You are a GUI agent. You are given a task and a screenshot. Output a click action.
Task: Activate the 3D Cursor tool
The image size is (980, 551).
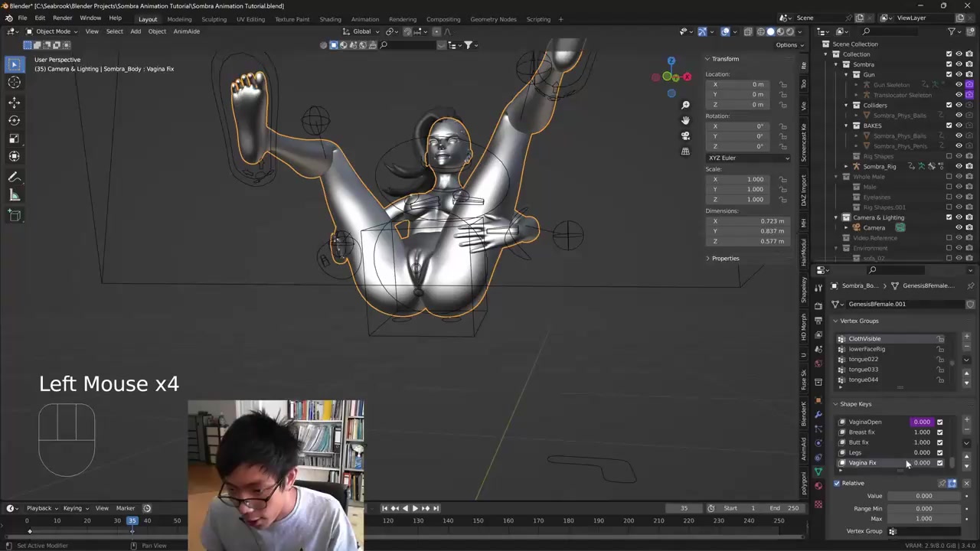(x=14, y=83)
